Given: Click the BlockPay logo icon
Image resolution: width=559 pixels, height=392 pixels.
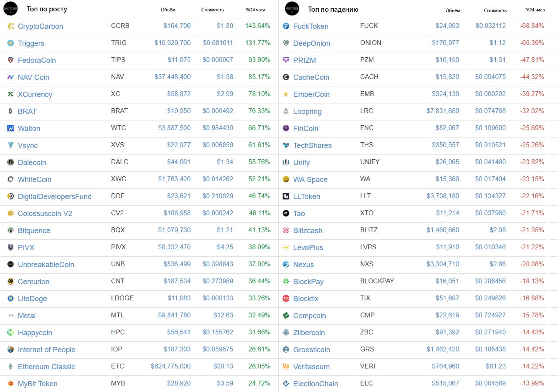Looking at the screenshot, I should [x=286, y=282].
